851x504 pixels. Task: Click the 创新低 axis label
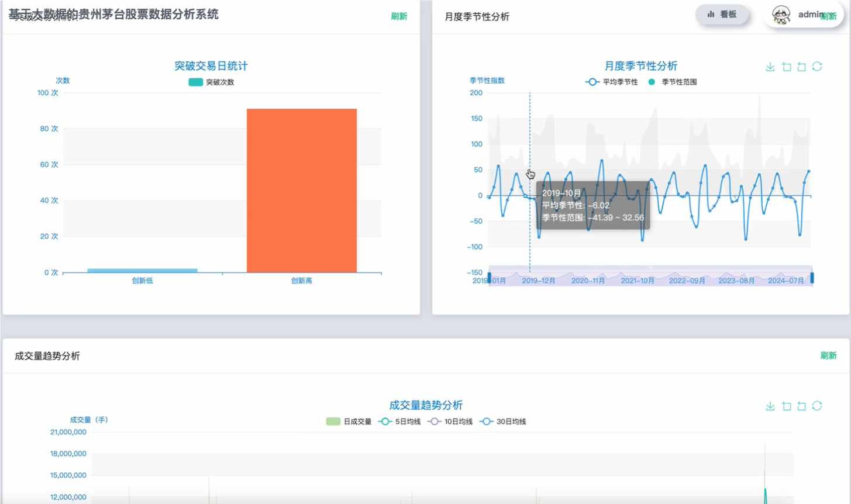142,281
